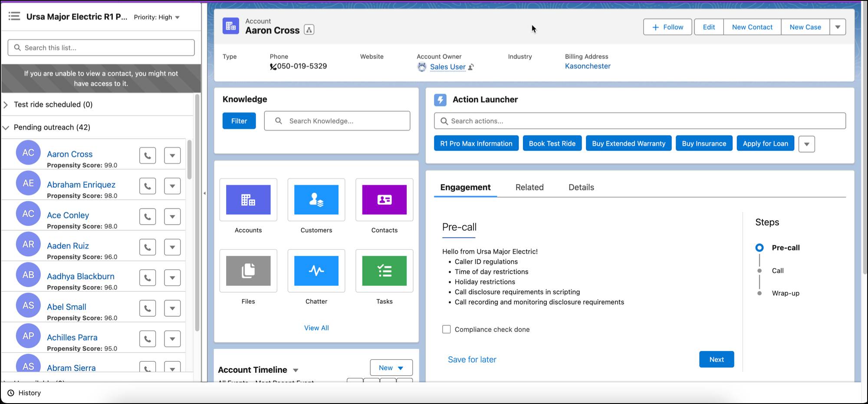Open Aadhya Blackburn contact link

coord(81,276)
